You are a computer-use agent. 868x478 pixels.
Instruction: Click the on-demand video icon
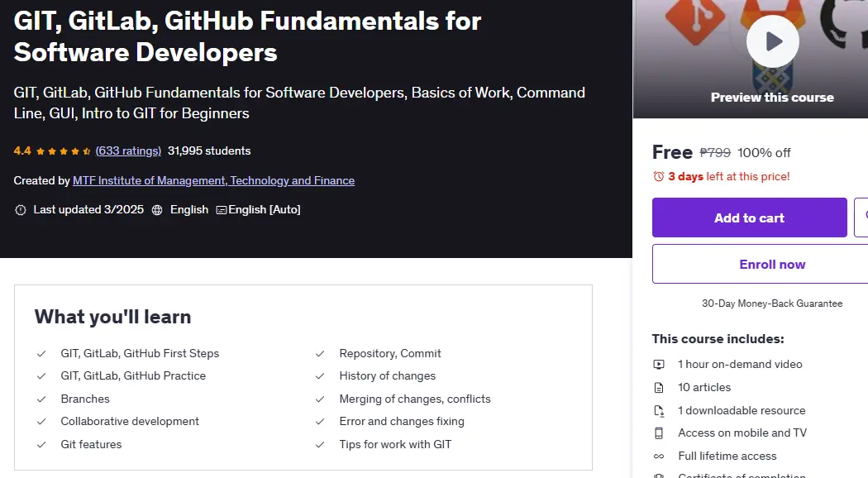pos(659,365)
